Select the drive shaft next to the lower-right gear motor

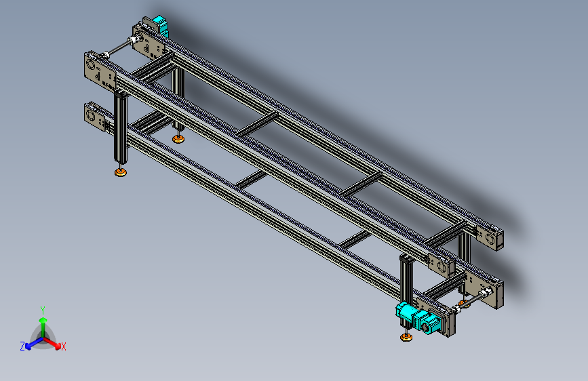click(x=473, y=300)
